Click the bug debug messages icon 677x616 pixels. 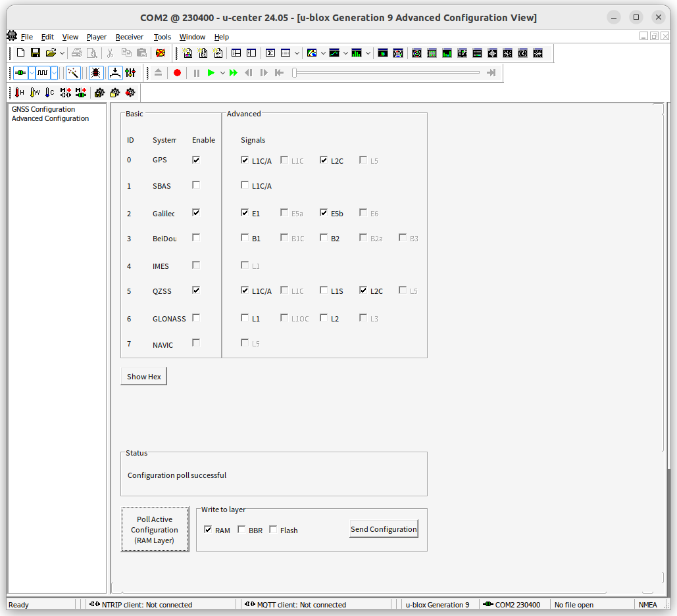point(95,72)
